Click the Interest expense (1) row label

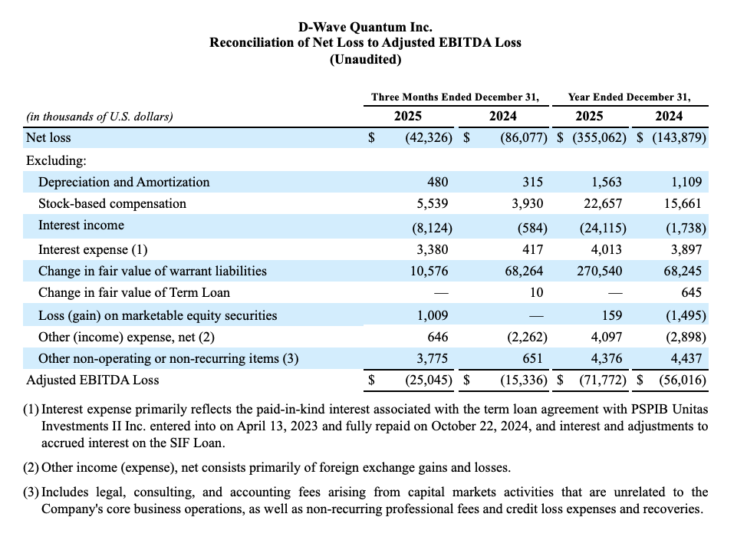point(93,249)
